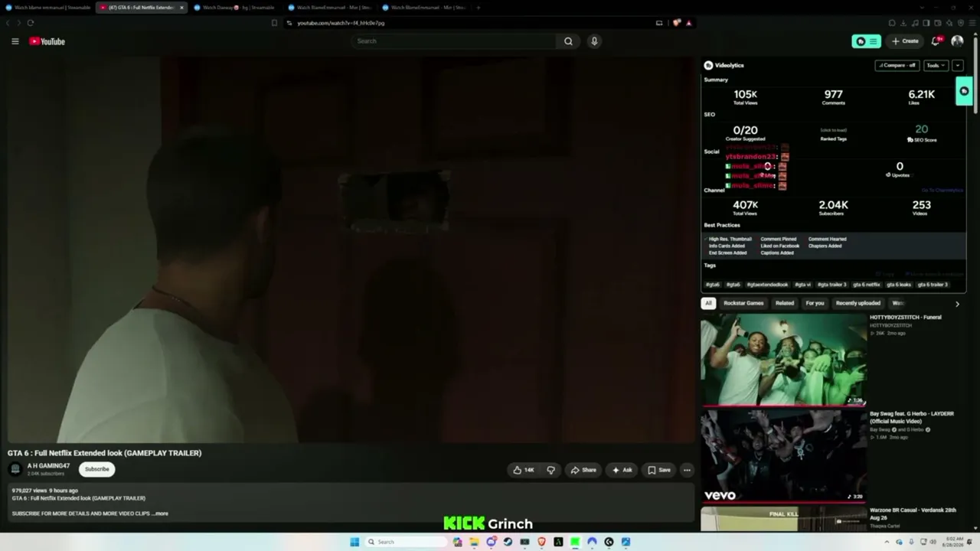
Task: Open File Explorer from the taskbar
Action: (x=474, y=542)
